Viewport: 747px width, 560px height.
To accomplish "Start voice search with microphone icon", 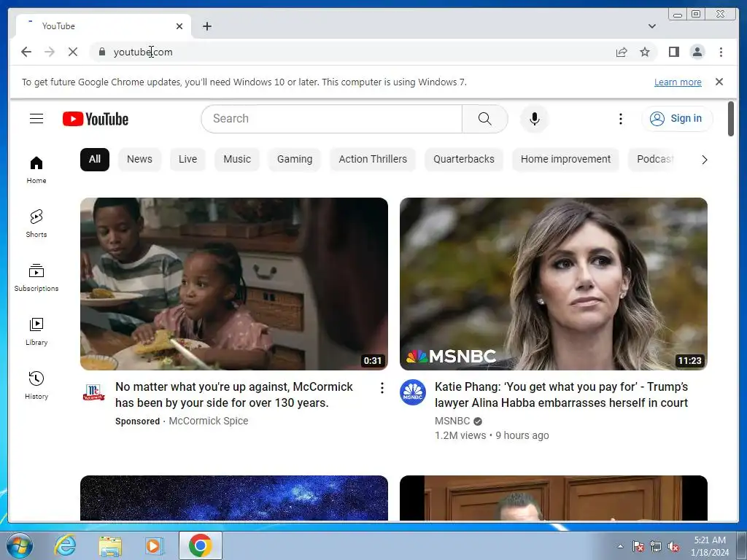I will click(535, 119).
